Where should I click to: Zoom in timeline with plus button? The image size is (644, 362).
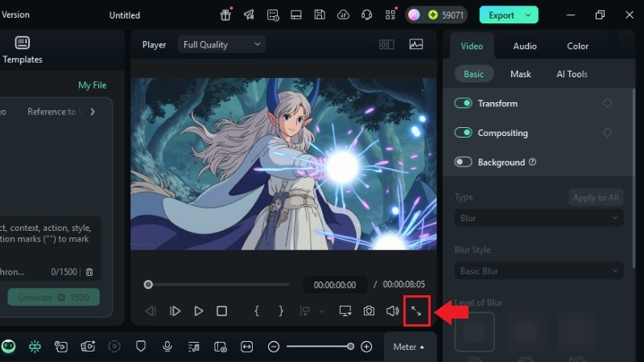pos(366,347)
